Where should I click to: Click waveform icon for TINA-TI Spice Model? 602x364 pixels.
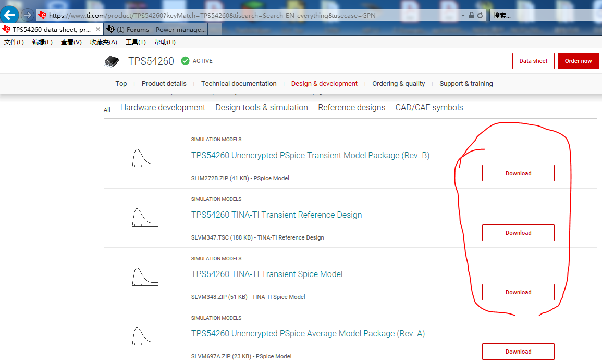click(x=145, y=274)
